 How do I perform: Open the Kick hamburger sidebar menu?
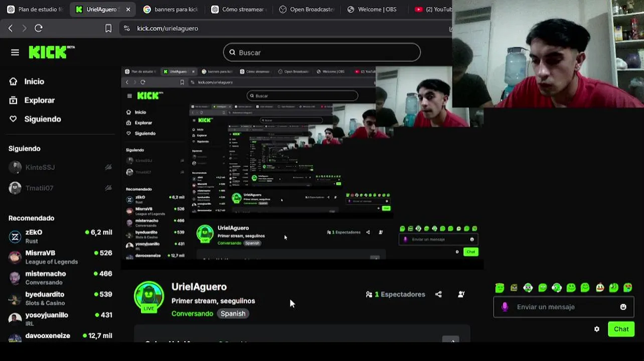[15, 52]
